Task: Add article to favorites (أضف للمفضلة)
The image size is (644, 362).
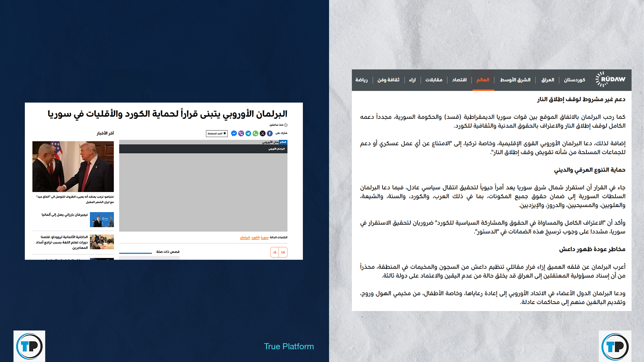Action: point(217,133)
